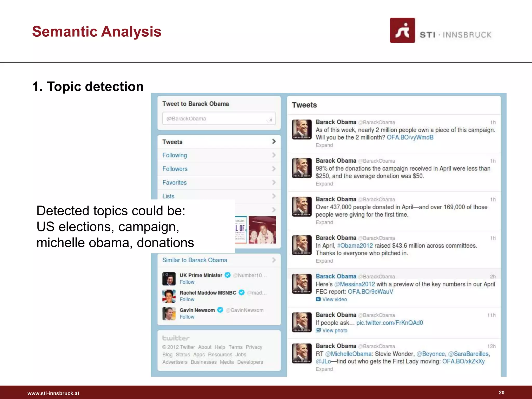532x399 pixels.
Task: Click the STI Innsbruck red logo icon
Action: 402,30
